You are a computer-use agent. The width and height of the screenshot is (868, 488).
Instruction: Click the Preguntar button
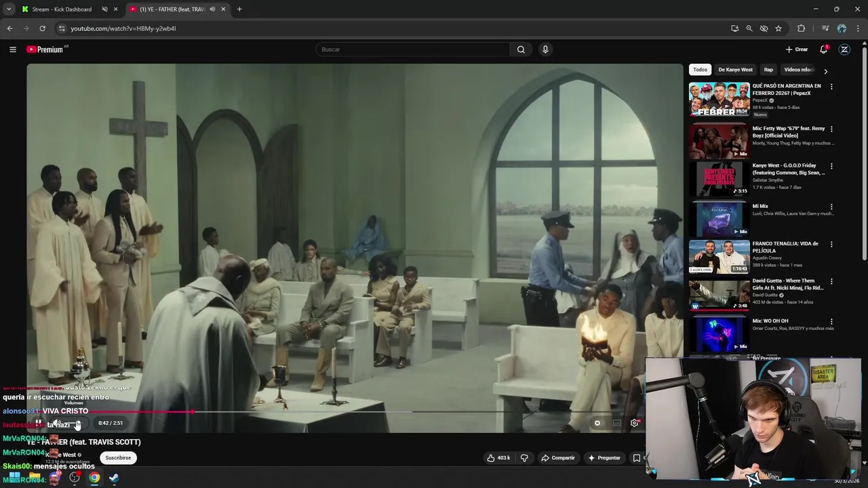coord(604,458)
